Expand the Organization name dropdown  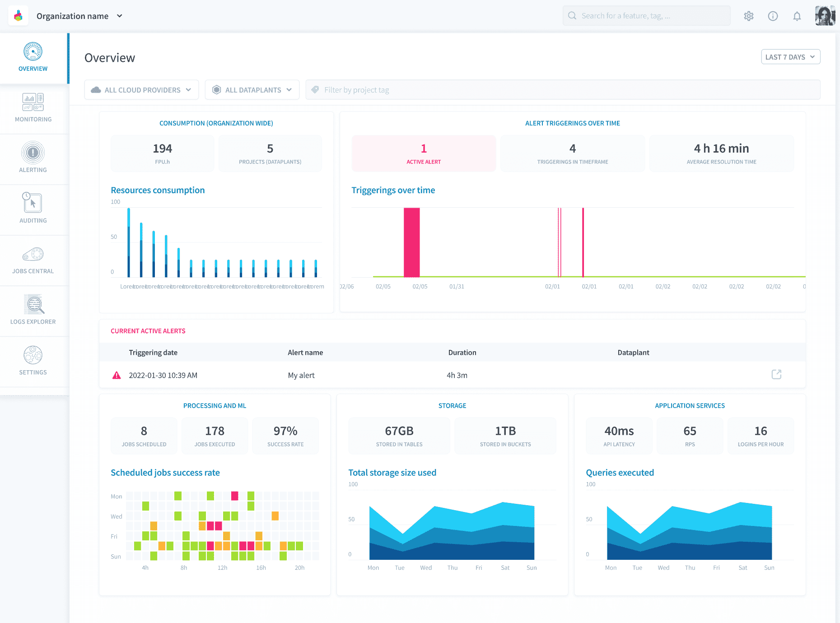(80, 16)
